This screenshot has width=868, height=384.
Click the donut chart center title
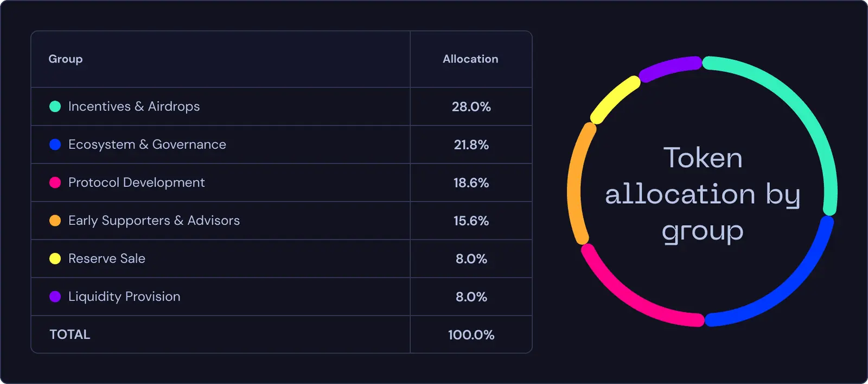click(703, 194)
